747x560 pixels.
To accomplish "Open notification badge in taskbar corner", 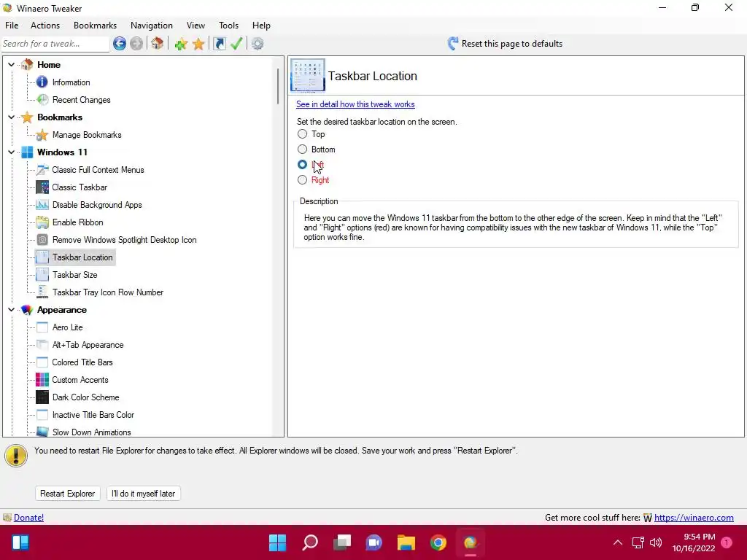I will [x=727, y=542].
